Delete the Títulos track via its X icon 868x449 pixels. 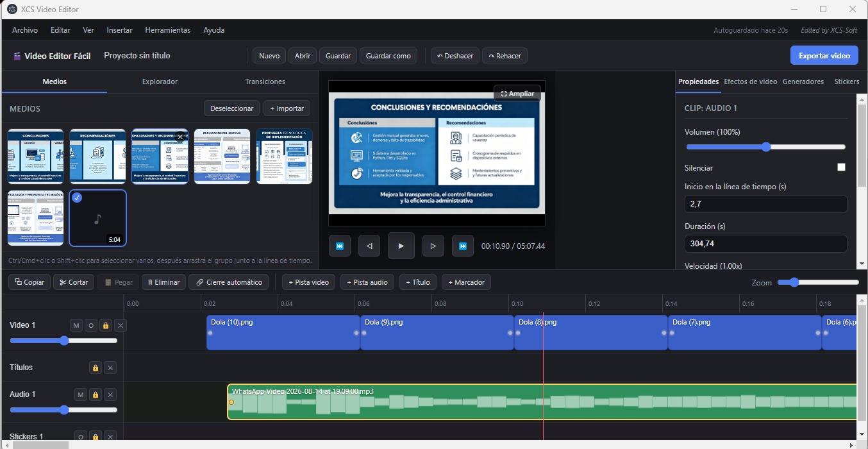coord(110,368)
